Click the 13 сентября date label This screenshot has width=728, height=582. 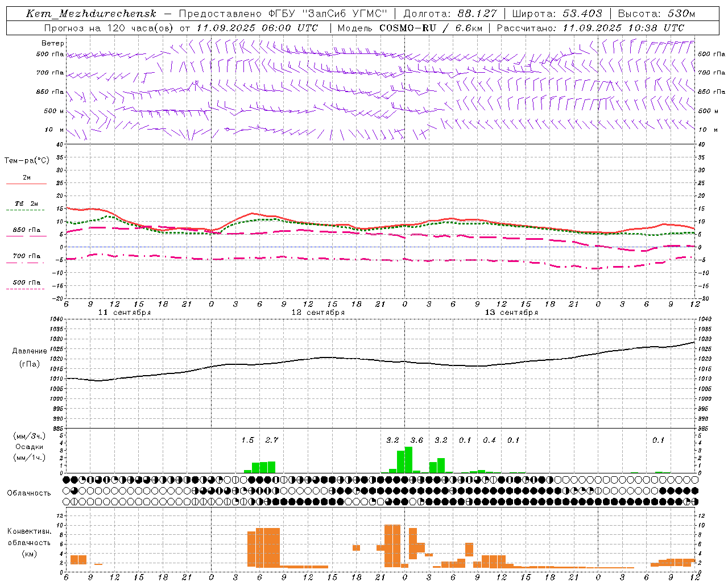click(511, 313)
